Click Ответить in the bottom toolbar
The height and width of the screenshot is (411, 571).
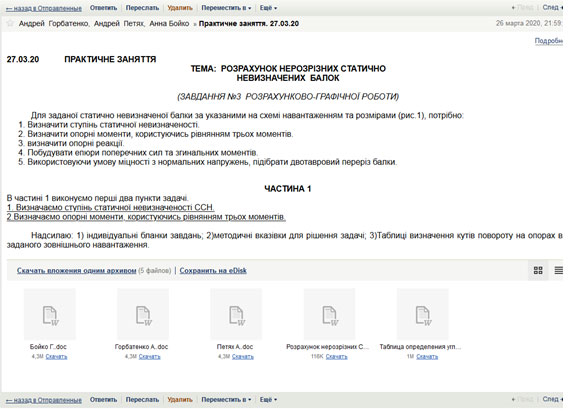(x=103, y=400)
